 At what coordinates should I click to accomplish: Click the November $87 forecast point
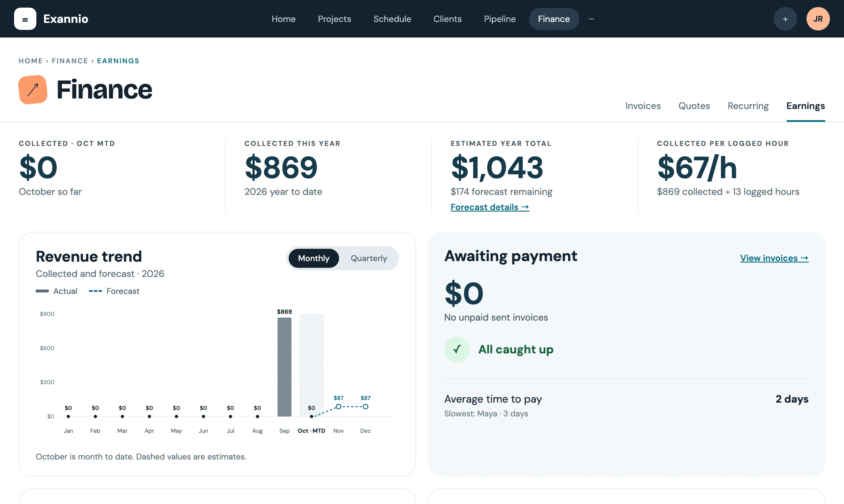[x=338, y=406]
